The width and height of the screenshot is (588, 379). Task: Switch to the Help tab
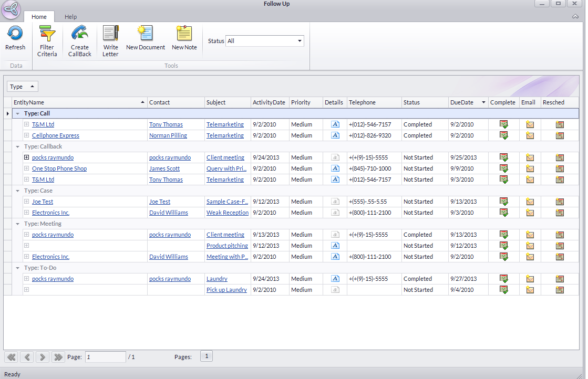(70, 17)
